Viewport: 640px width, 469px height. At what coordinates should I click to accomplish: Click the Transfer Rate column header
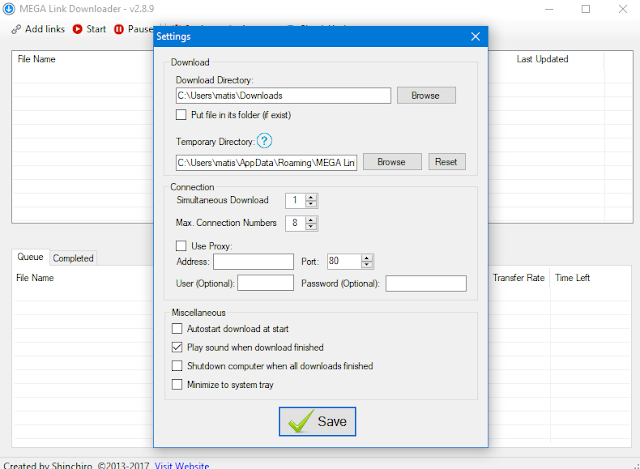pos(518,278)
